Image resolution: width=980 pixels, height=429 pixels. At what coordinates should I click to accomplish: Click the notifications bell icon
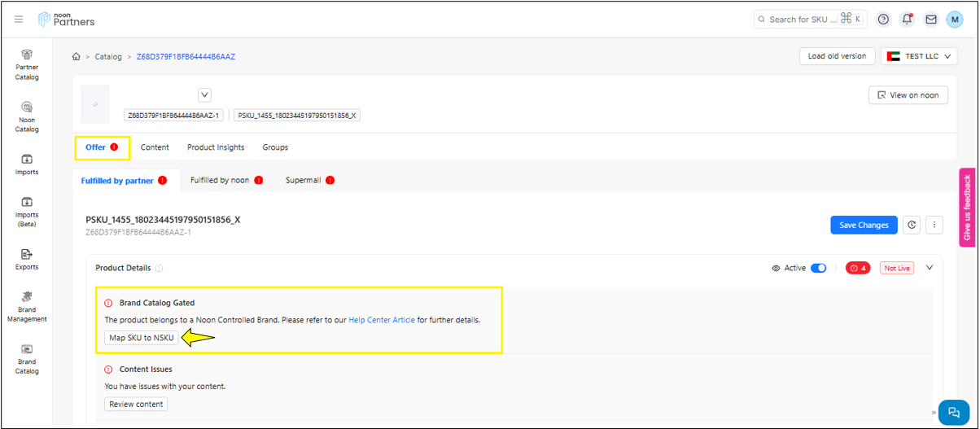[x=907, y=20]
